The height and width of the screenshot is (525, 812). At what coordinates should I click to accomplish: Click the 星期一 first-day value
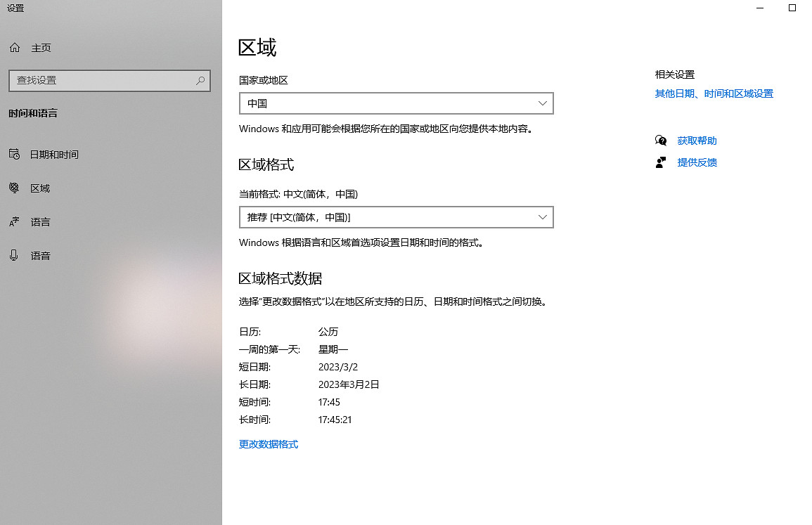point(333,349)
